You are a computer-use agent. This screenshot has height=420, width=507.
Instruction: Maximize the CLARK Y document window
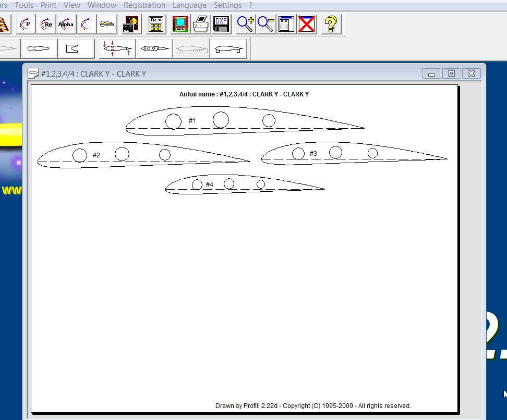tap(451, 74)
